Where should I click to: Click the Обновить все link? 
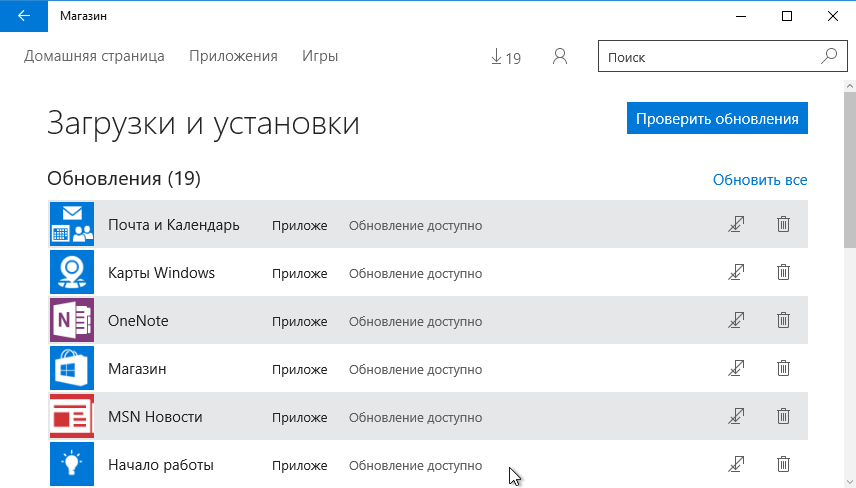(x=759, y=180)
